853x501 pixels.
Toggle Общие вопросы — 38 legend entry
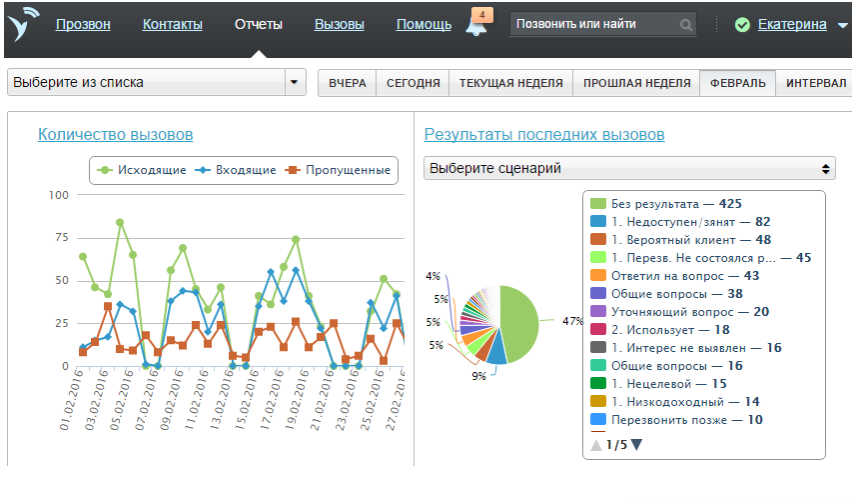click(666, 294)
